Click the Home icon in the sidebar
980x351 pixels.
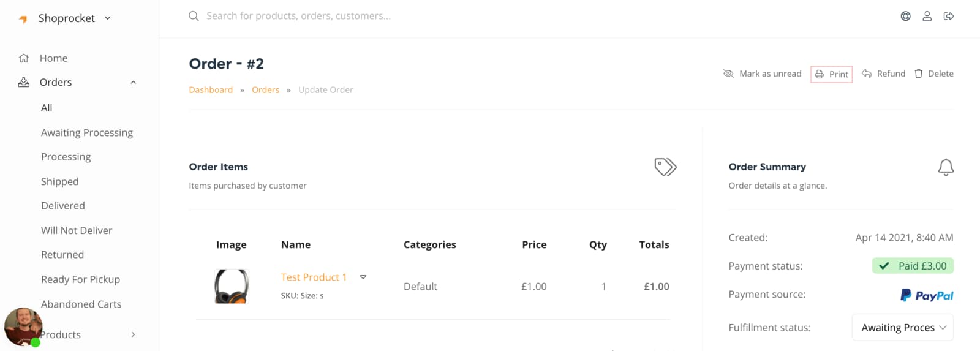[x=24, y=58]
